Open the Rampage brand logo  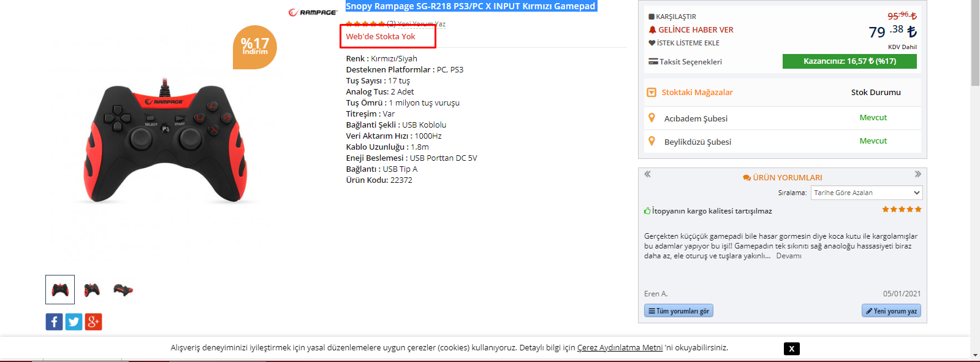(x=313, y=12)
